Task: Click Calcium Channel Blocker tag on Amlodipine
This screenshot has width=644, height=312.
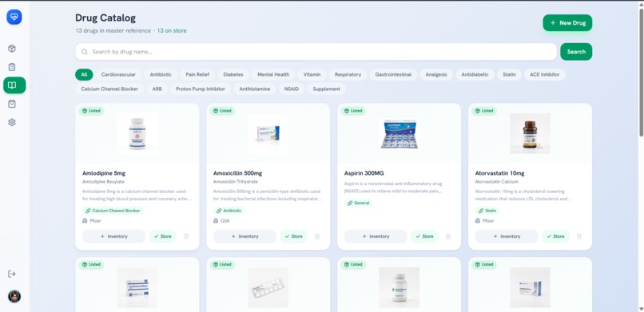Action: tap(113, 211)
